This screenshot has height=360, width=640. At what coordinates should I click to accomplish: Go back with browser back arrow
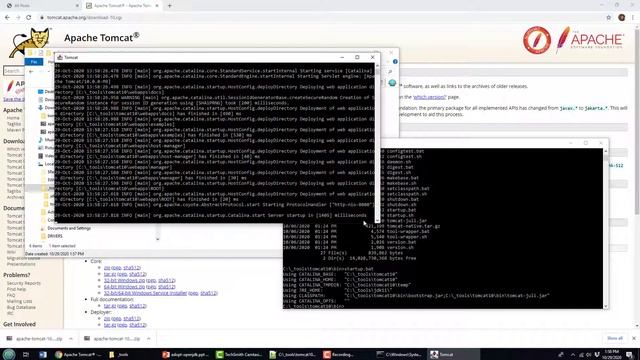[x=7, y=18]
